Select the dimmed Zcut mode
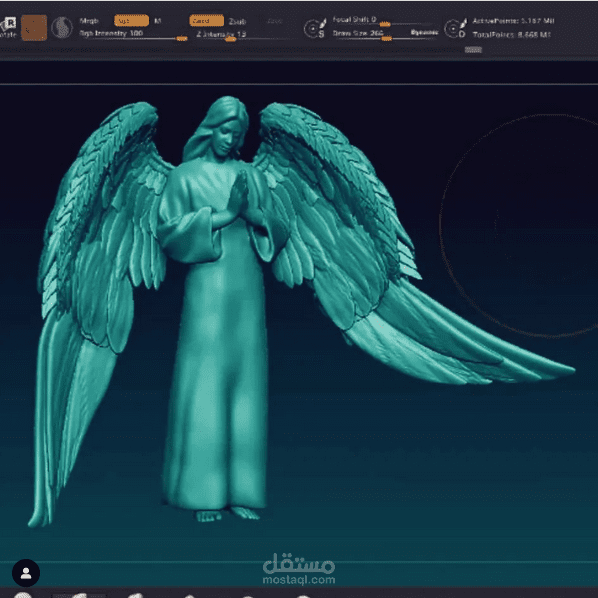Screen dimensions: 598x598 pyautogui.click(x=275, y=21)
